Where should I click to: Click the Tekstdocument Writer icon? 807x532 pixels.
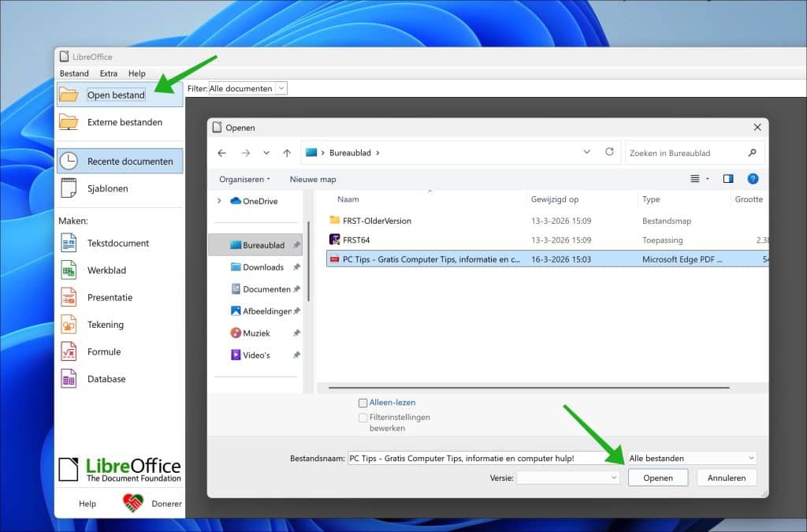(x=69, y=244)
